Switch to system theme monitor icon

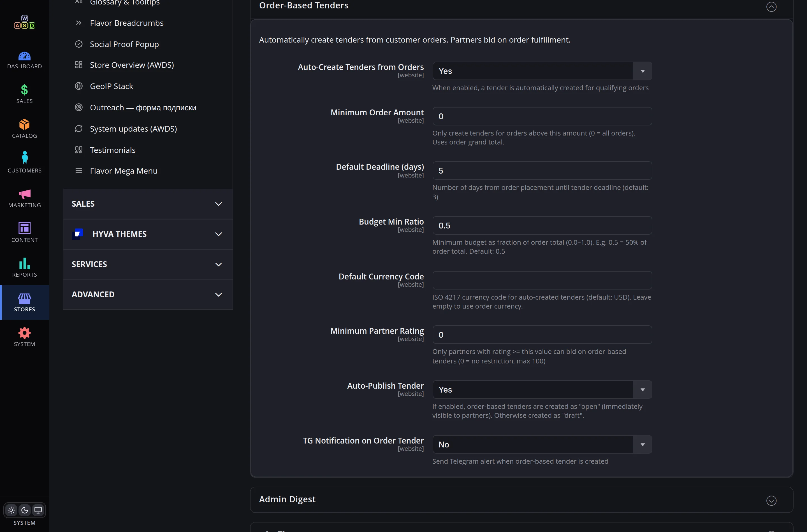38,510
